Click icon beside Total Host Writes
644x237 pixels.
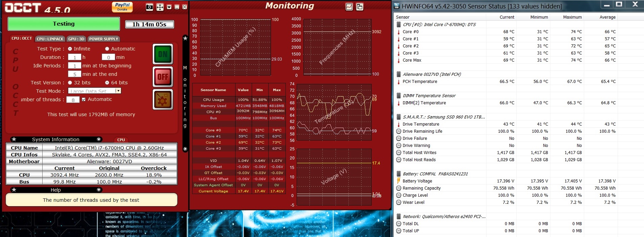(399, 153)
